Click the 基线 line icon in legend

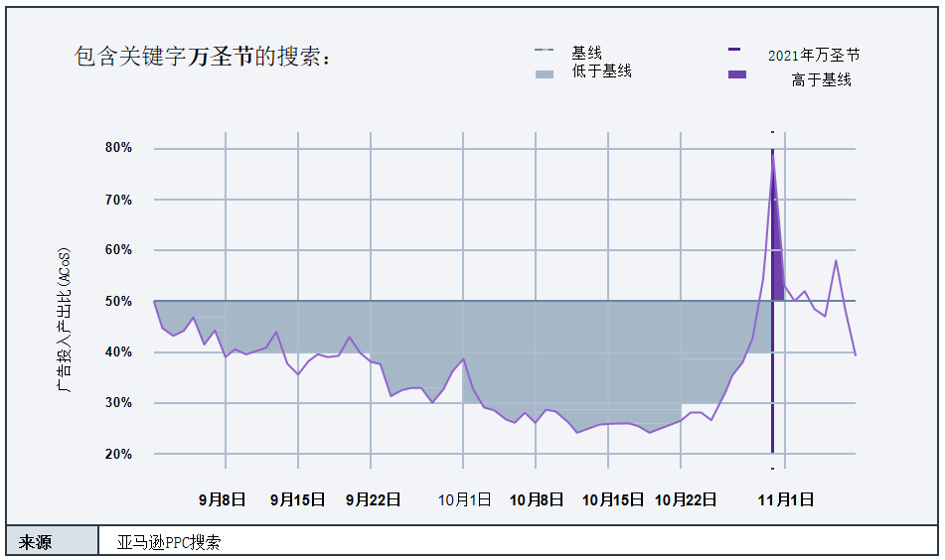coord(544,51)
